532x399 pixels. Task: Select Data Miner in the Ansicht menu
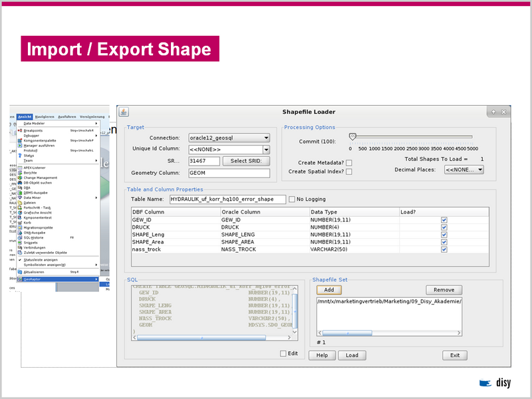[x=33, y=198]
